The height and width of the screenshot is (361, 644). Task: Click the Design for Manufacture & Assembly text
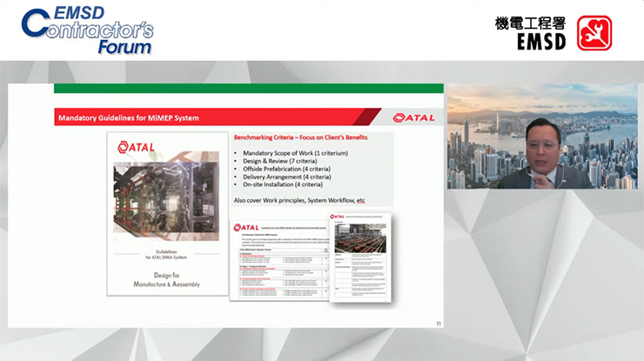tap(166, 280)
